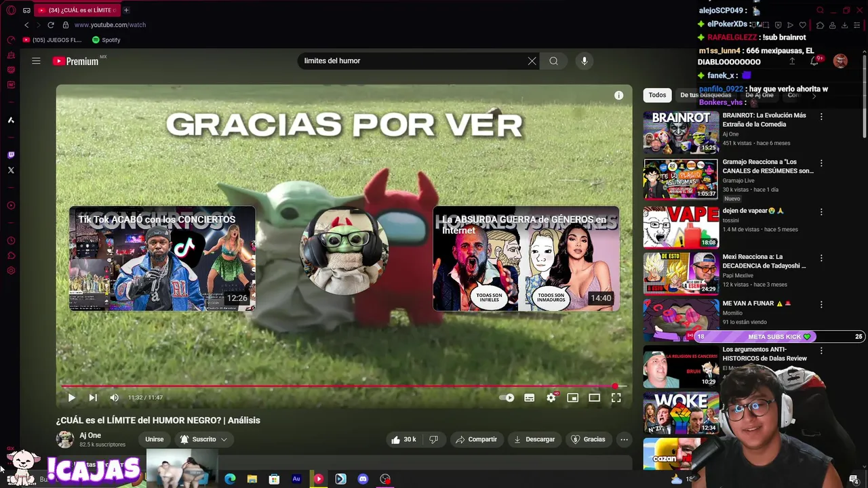868x488 pixels.
Task: Open the JUEGOS FL... YouTube bookmark
Action: click(x=52, y=40)
